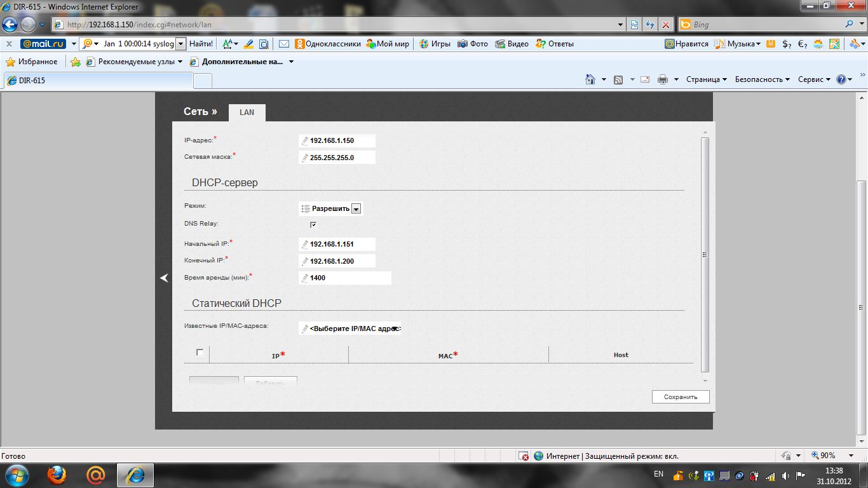The image size is (868, 488).
Task: Click the EN language indicator in tray
Action: click(658, 474)
